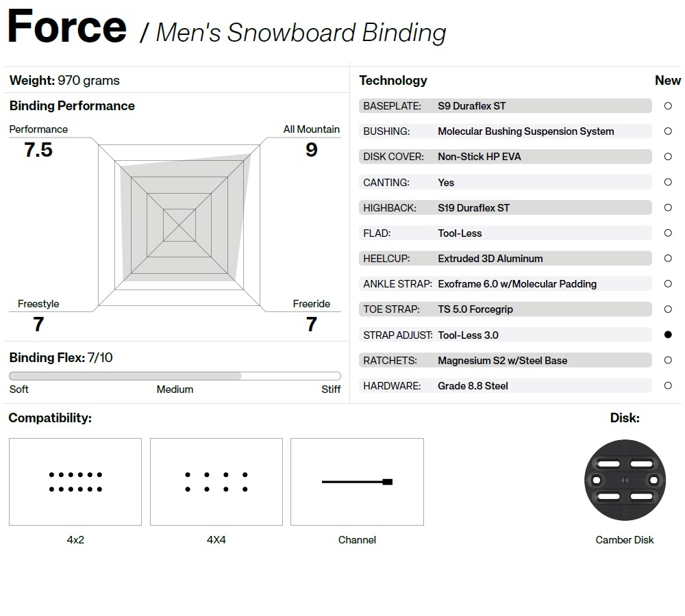Select the 4x2 mounting pattern diagram
The height and width of the screenshot is (616, 685).
click(75, 482)
